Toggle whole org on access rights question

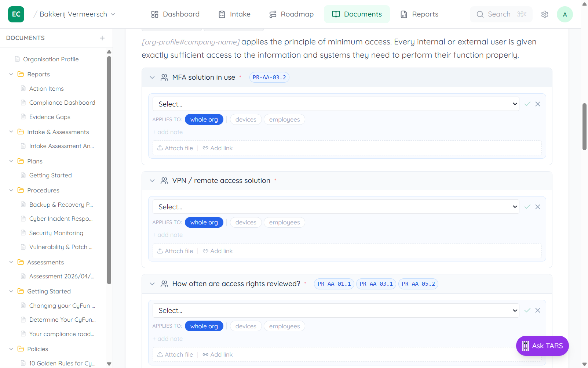204,326
